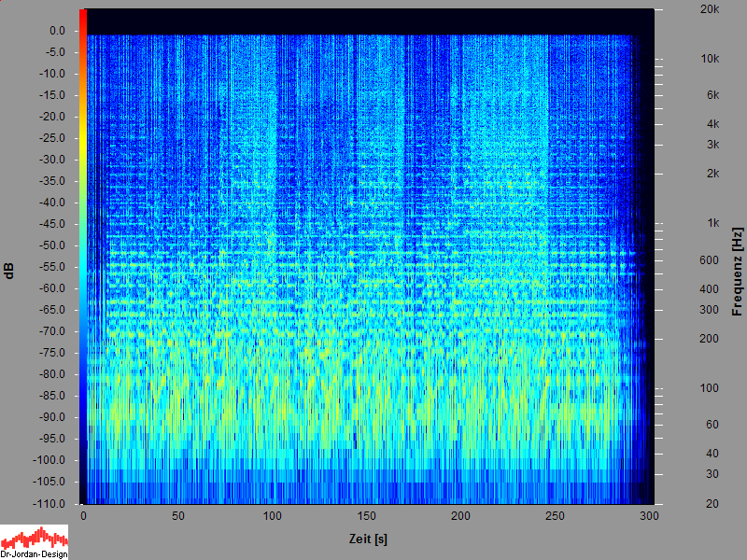Click the 10k frequency tick label

coord(710,59)
